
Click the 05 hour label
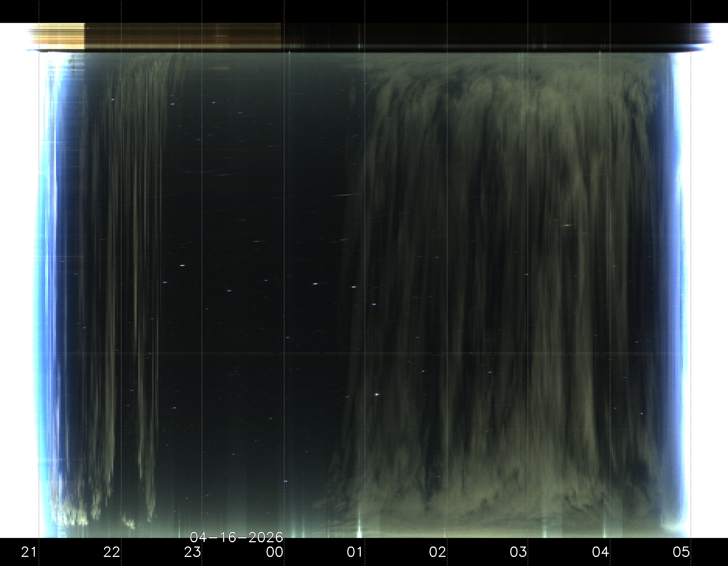[x=681, y=552]
